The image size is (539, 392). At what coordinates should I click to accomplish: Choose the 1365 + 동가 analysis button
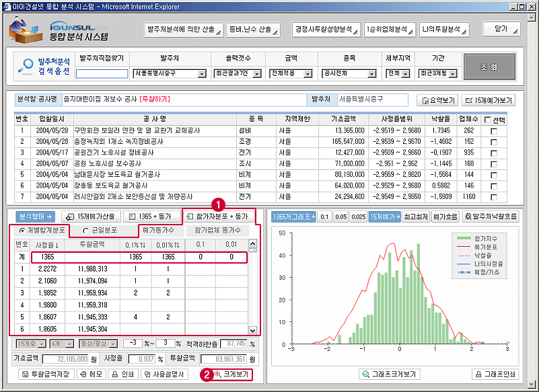pos(151,217)
